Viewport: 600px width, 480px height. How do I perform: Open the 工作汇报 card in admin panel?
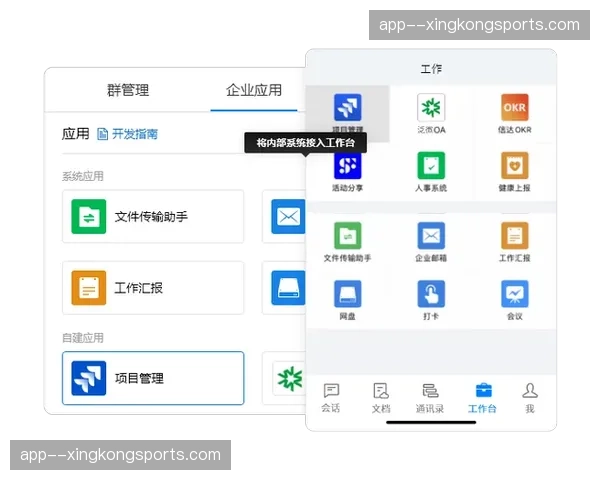[153, 288]
